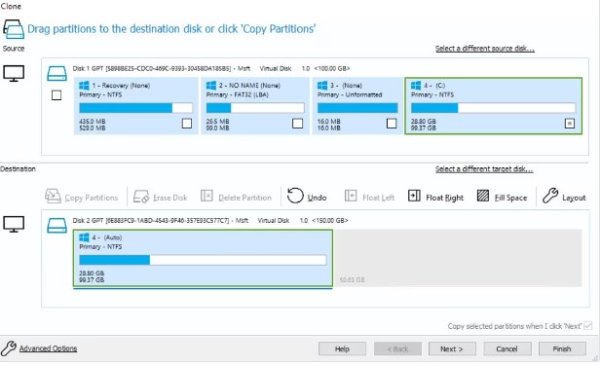Check the Unformatted partition 3 checkbox
This screenshot has width=600, height=365.
click(391, 123)
